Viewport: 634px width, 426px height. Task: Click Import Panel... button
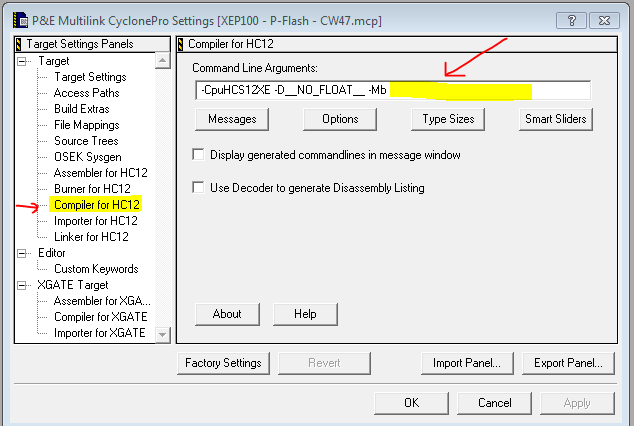pyautogui.click(x=467, y=363)
